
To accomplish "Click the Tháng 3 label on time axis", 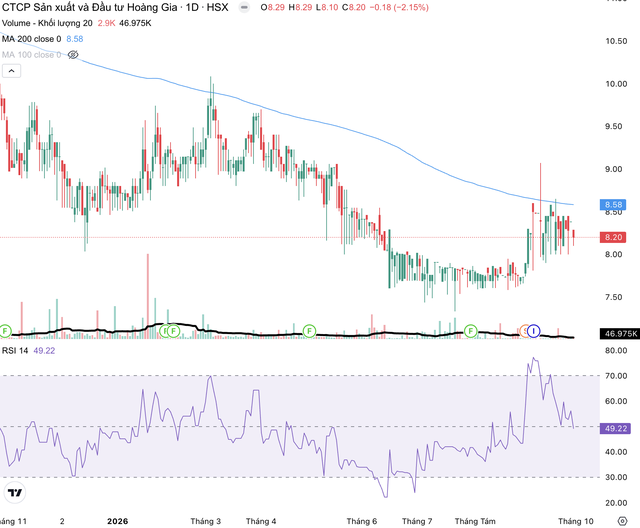I will click(x=206, y=521).
